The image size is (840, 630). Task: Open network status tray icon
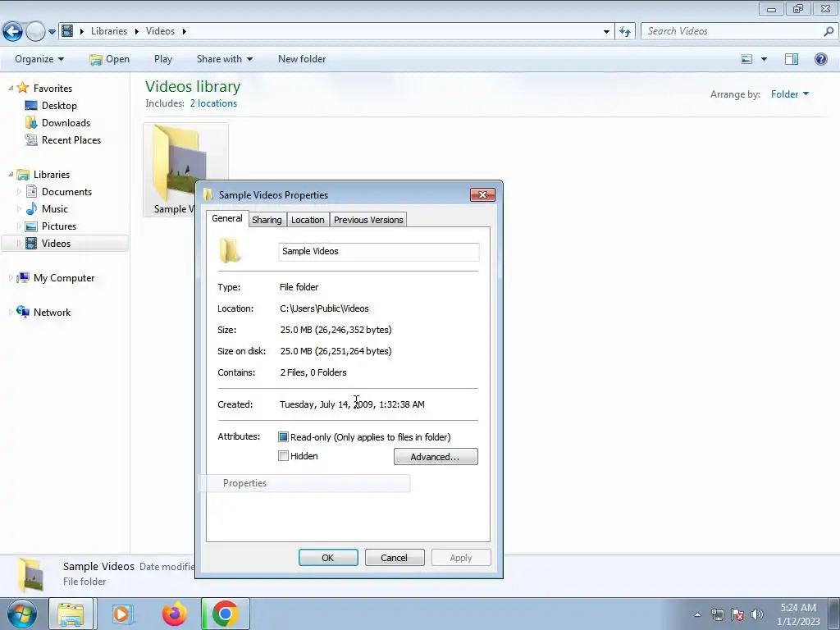pyautogui.click(x=717, y=614)
